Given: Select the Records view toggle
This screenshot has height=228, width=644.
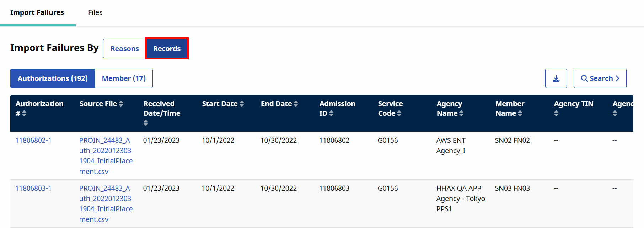Looking at the screenshot, I should pos(167,49).
